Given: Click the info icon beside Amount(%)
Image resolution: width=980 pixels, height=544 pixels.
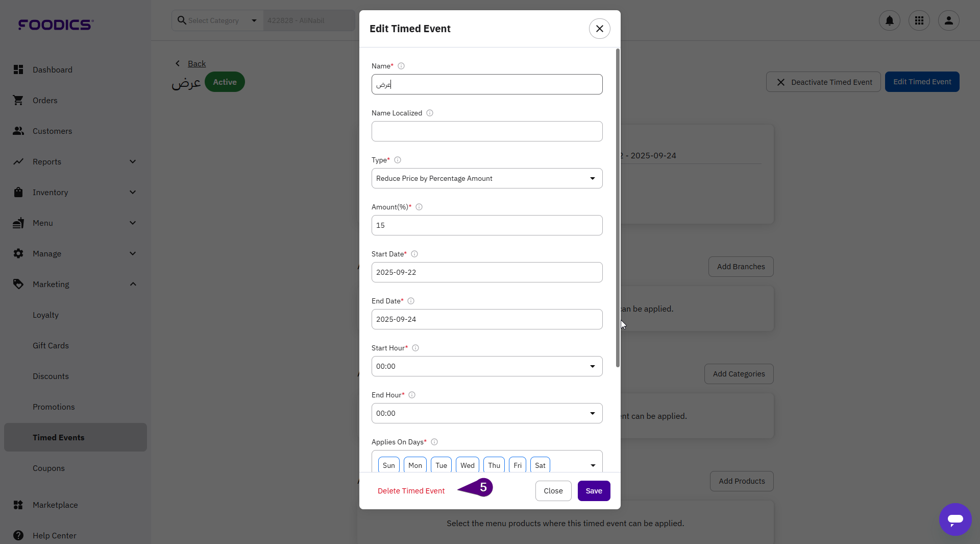Looking at the screenshot, I should click(x=419, y=207).
